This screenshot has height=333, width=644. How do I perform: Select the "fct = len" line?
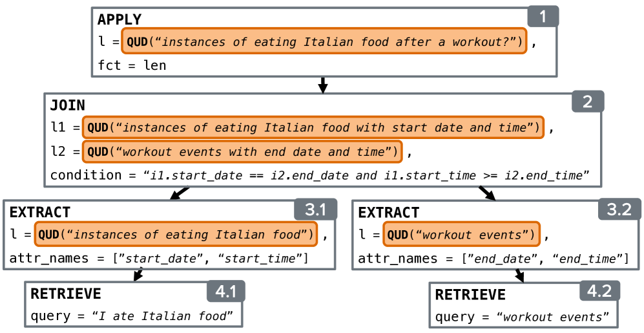[x=132, y=65]
